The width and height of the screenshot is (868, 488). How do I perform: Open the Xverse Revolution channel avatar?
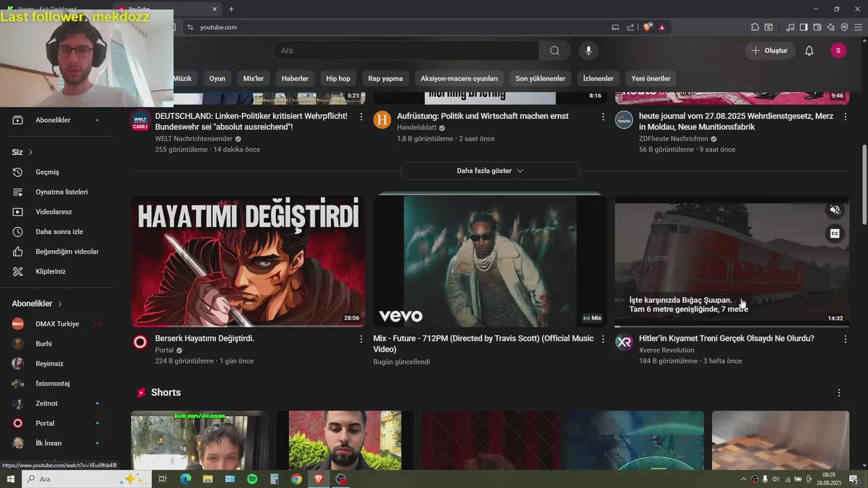[x=624, y=342]
